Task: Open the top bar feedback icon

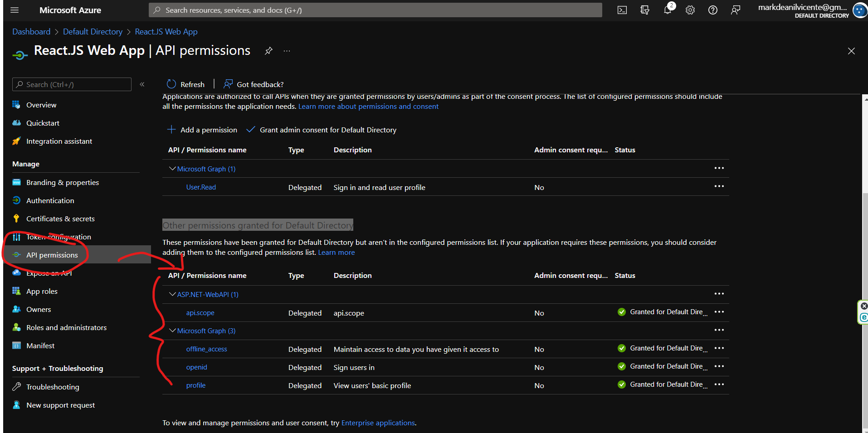Action: click(x=736, y=10)
